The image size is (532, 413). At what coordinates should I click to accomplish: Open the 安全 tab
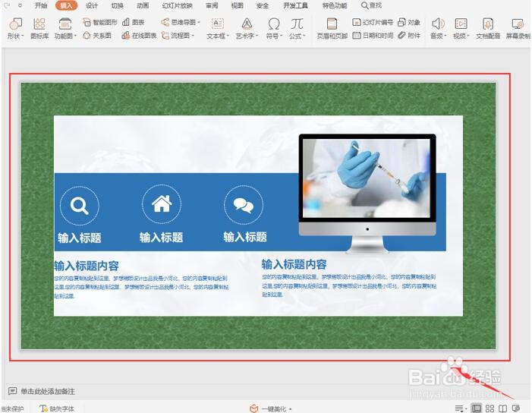point(263,5)
